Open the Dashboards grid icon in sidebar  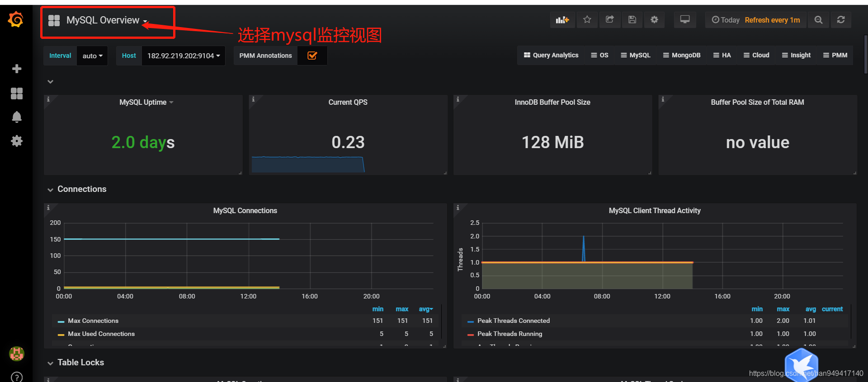[17, 93]
